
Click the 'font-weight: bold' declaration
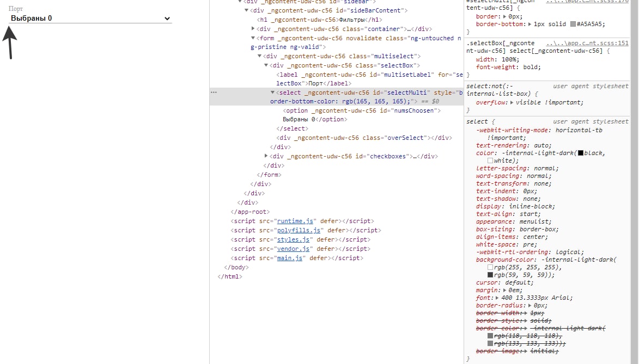coord(508,67)
